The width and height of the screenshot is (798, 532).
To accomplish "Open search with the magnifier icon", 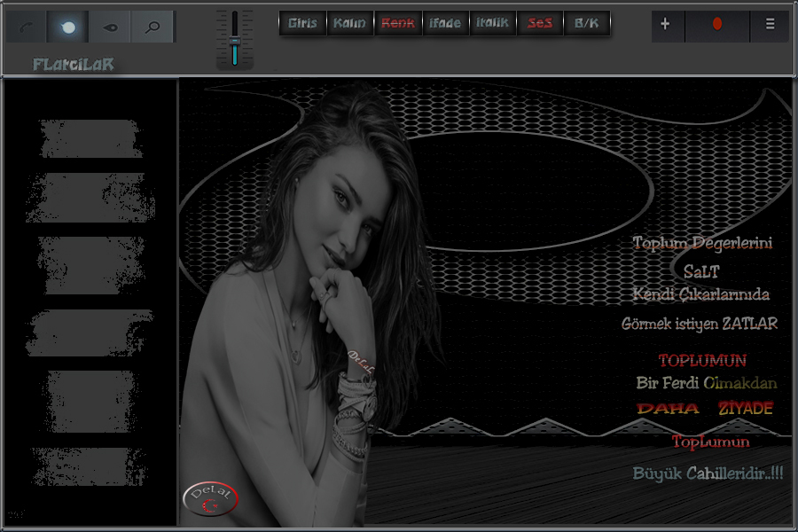I will pos(153,27).
